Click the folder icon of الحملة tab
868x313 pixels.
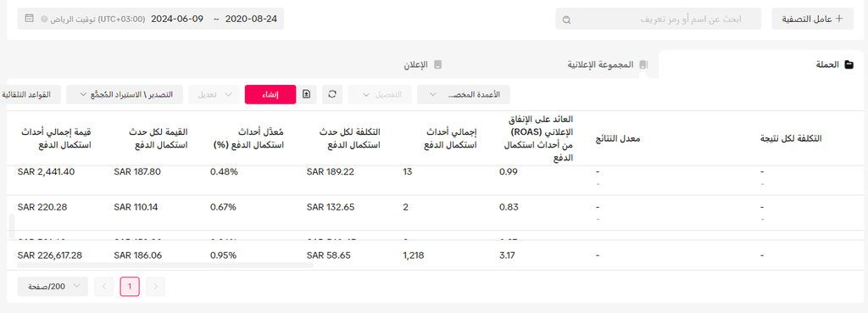coord(849,64)
